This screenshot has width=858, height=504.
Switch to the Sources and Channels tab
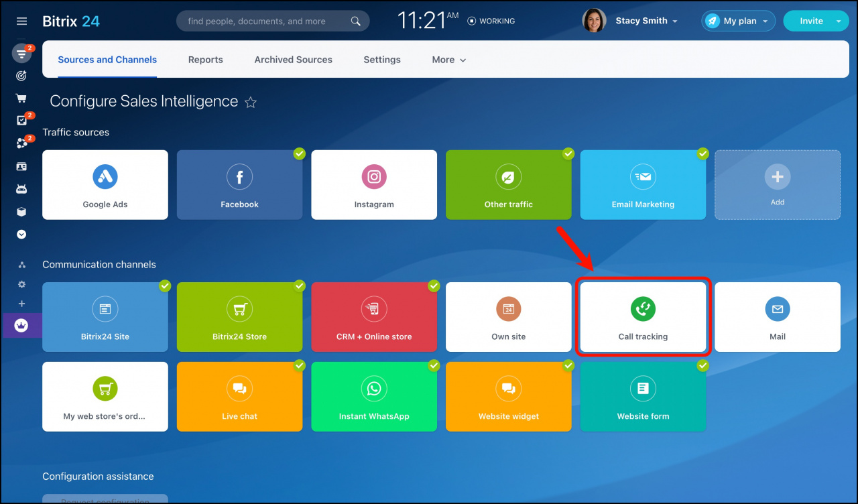(x=107, y=60)
